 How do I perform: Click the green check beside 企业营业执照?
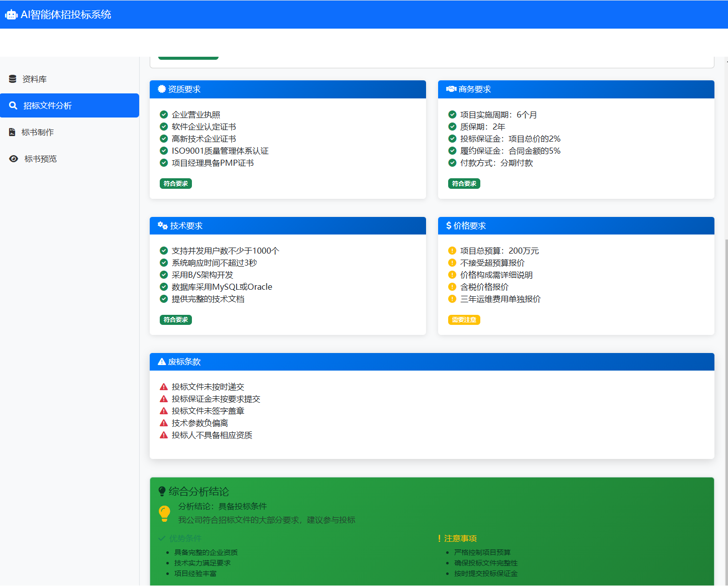164,114
